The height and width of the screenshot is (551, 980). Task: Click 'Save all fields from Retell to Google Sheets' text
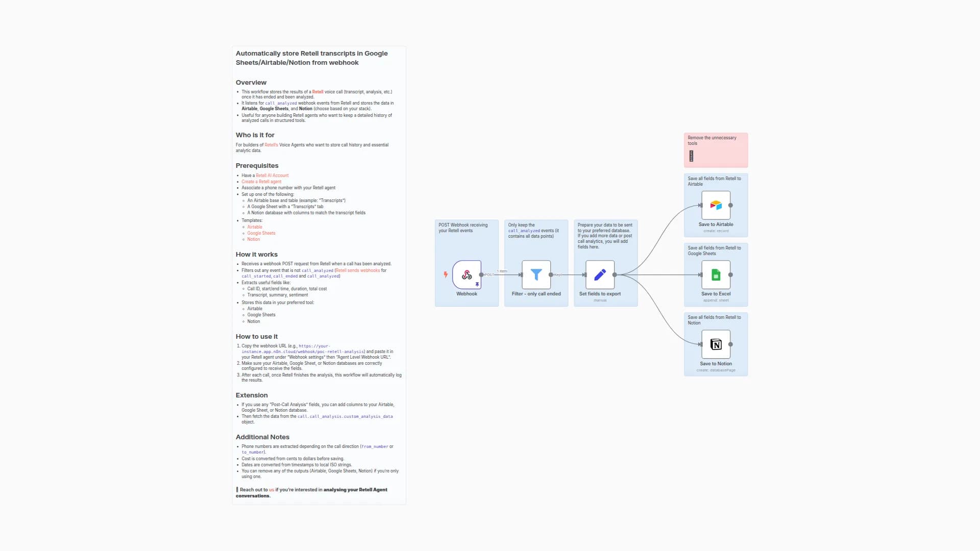714,251
